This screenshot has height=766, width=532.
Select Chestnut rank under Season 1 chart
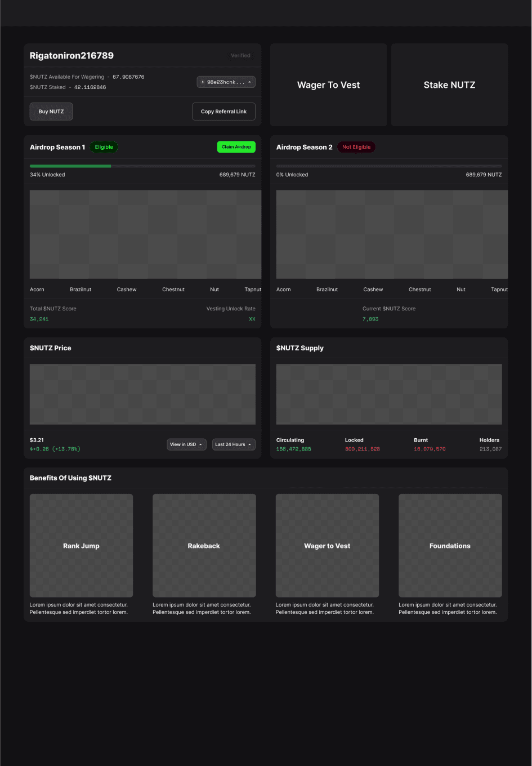173,290
